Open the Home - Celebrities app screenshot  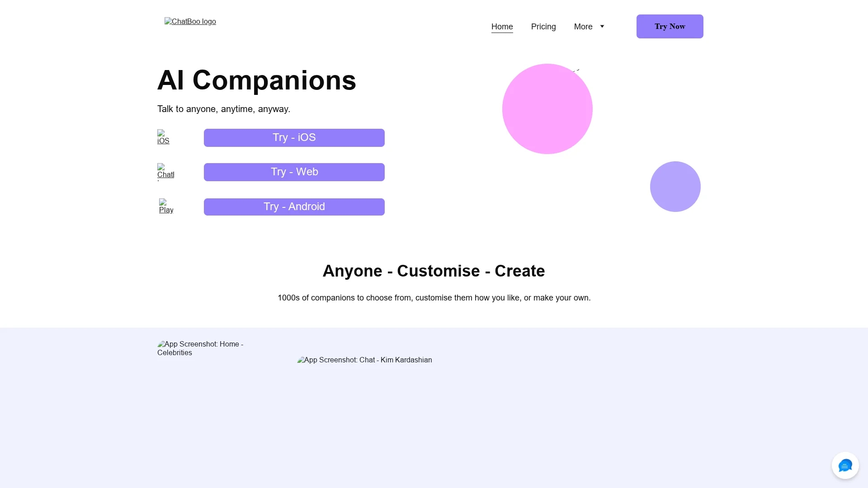click(x=202, y=348)
